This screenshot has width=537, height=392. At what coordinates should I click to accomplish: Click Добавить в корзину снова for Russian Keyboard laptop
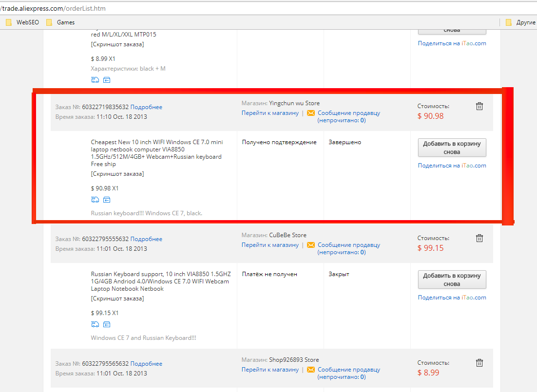point(452,280)
